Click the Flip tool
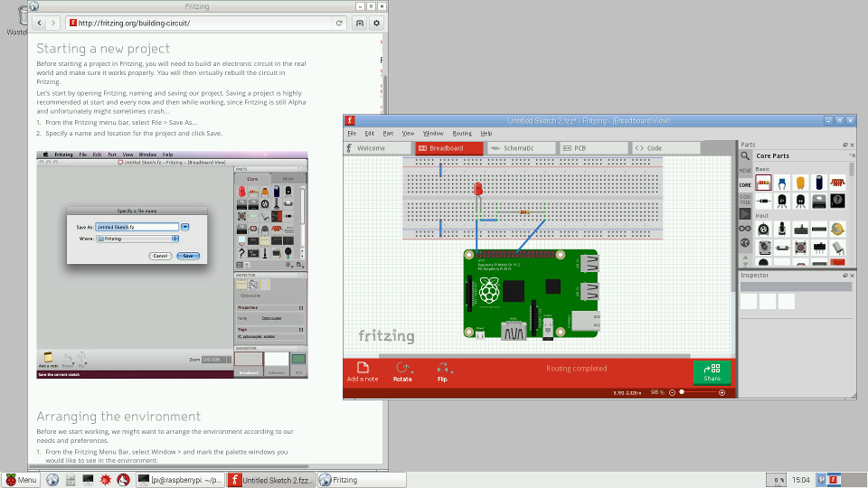Image resolution: width=868 pixels, height=488 pixels. tap(442, 371)
